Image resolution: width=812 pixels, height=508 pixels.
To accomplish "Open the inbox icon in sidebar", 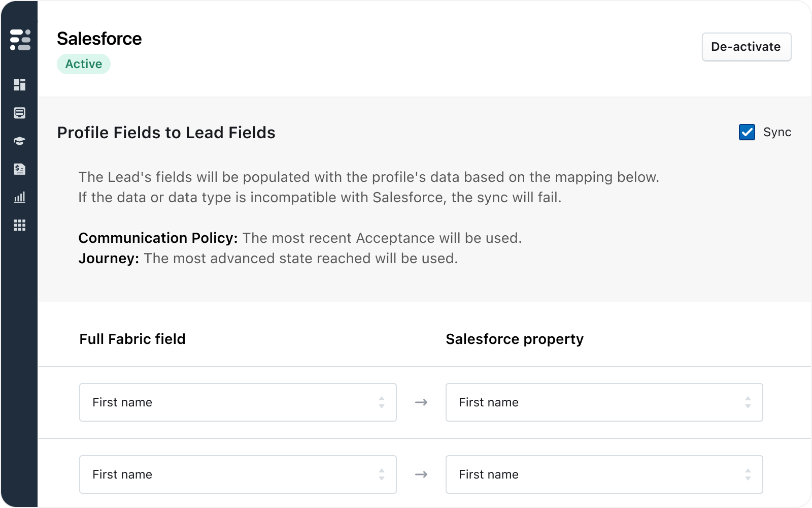I will coord(20,113).
